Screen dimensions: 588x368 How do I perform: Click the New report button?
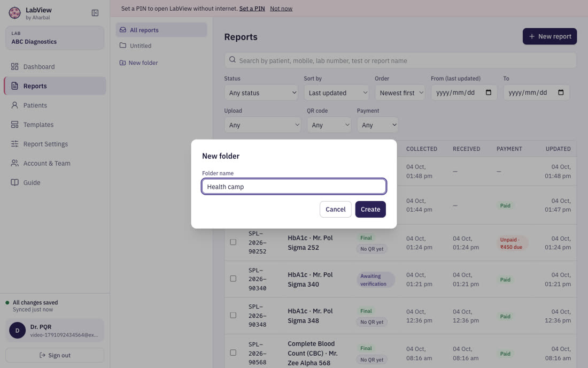(550, 36)
